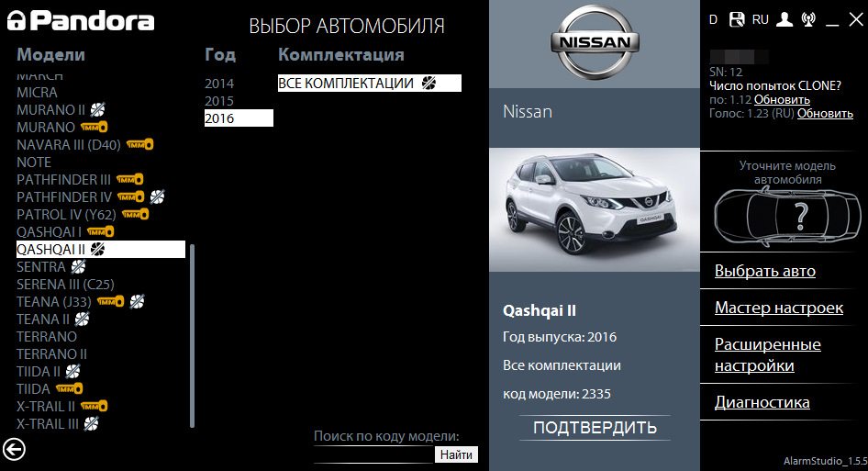Click the CAN icon beside PATHFINDER IV
Viewport: 868px width, 471px height.
pos(157,196)
